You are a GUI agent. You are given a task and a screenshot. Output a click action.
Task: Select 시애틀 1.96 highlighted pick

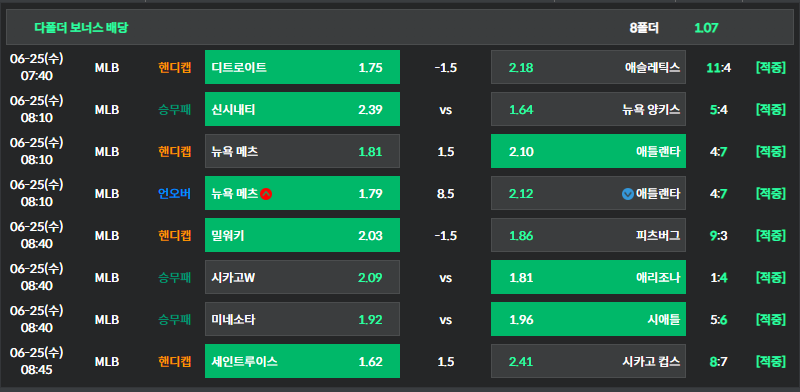[x=588, y=319]
